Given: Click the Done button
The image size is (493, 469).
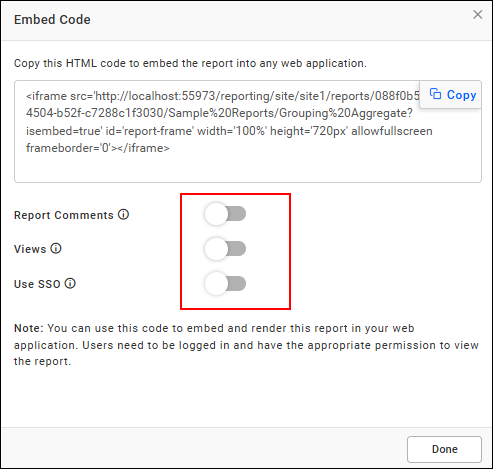Looking at the screenshot, I should point(444,449).
